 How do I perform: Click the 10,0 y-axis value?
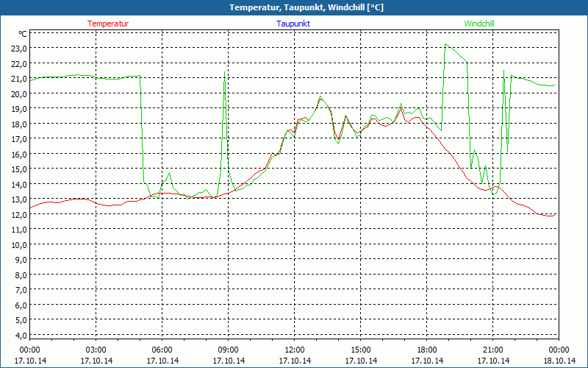tap(20, 245)
